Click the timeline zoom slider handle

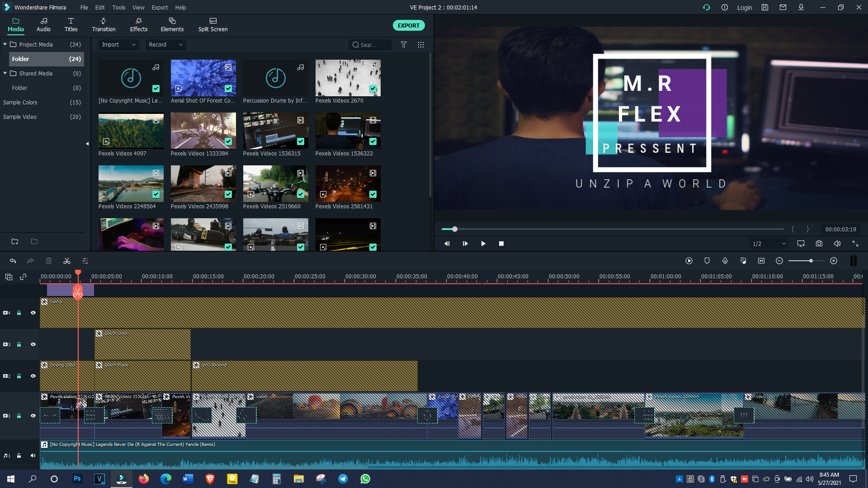[811, 261]
